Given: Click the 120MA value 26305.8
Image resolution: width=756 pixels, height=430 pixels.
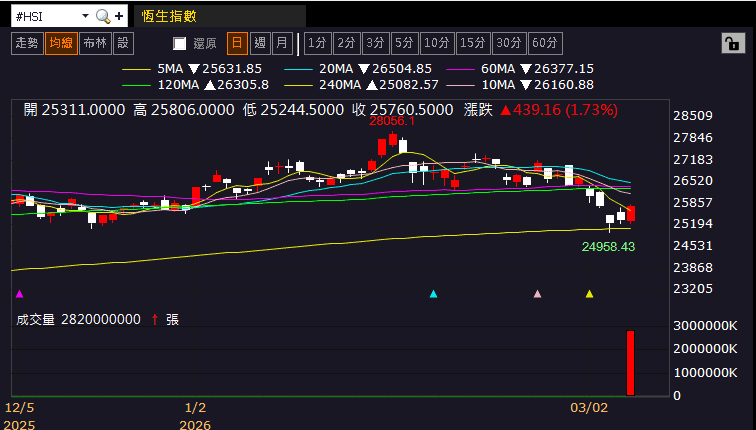Looking at the screenshot, I should click(x=243, y=85).
